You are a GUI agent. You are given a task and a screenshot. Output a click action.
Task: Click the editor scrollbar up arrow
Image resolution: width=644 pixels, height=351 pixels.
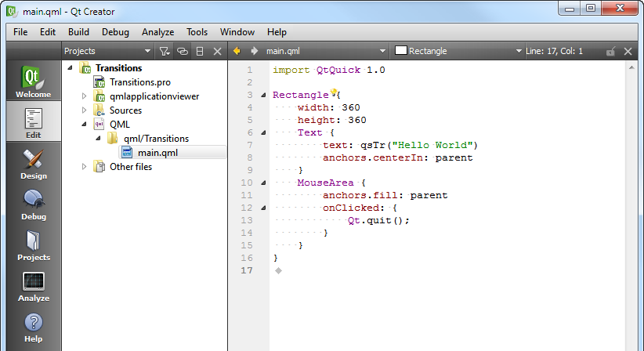click(x=631, y=67)
